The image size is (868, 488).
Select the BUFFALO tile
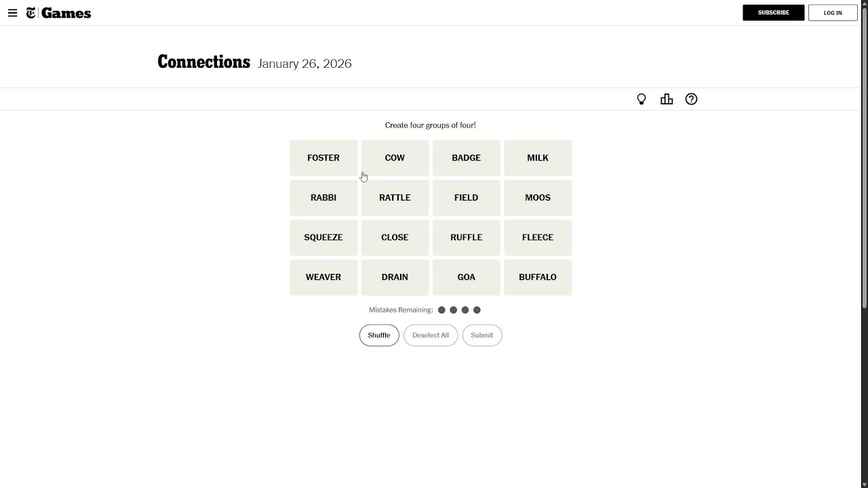click(538, 277)
